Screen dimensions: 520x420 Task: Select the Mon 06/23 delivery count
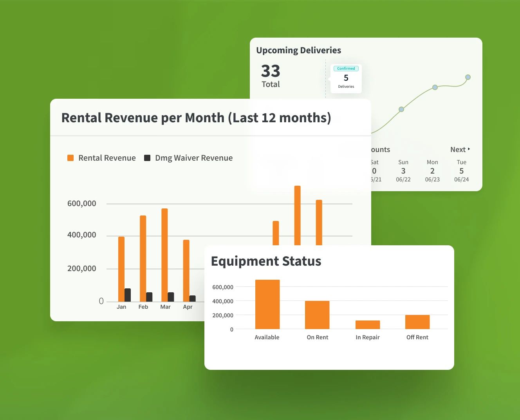tap(432, 171)
